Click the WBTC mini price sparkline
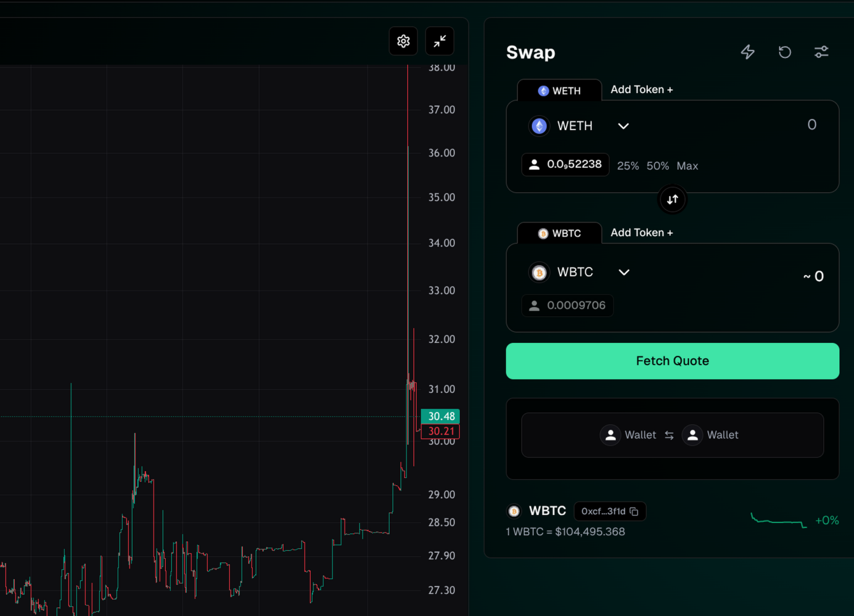Image resolution: width=854 pixels, height=616 pixels. pos(778,520)
